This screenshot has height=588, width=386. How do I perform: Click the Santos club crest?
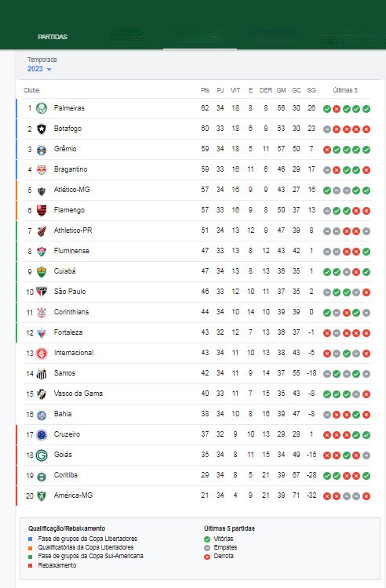42,373
